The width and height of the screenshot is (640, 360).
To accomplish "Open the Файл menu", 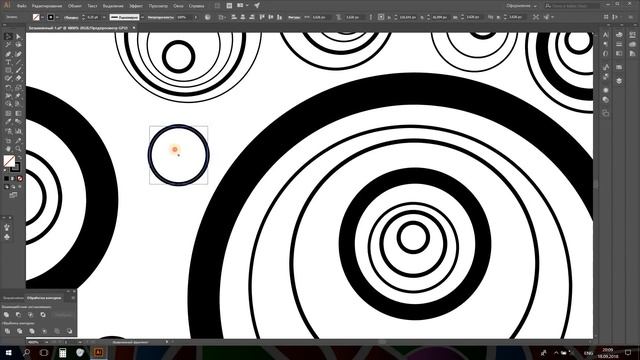I will 22,6.
